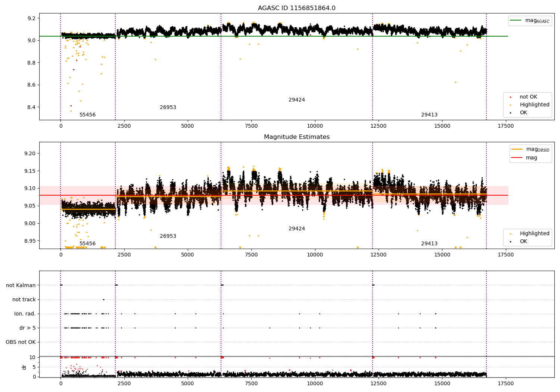Click obsid label 29424 in top panel
This screenshot has width=560, height=392.
coord(297,100)
